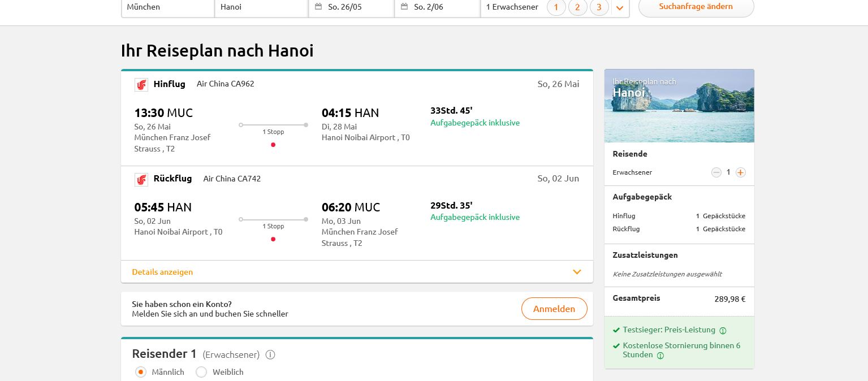Image resolution: width=868 pixels, height=381 pixels.
Task: Click red stop dot on Hinflug
Action: tap(273, 145)
